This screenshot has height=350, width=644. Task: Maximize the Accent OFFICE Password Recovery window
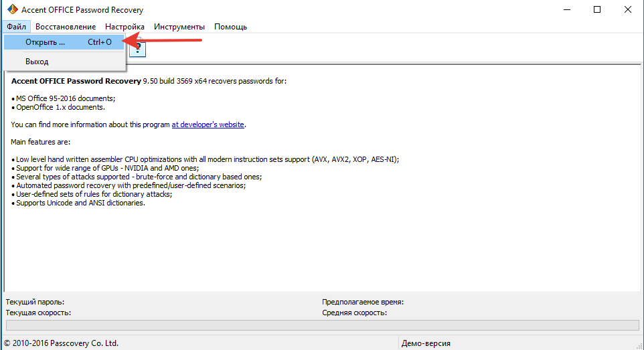(x=596, y=10)
